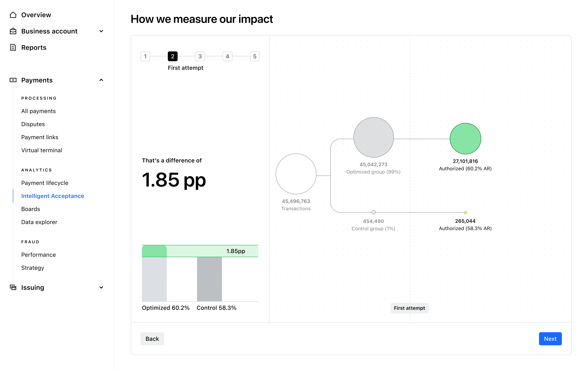Open Fraud Performance page
Screen dimensions: 588x371
39,255
